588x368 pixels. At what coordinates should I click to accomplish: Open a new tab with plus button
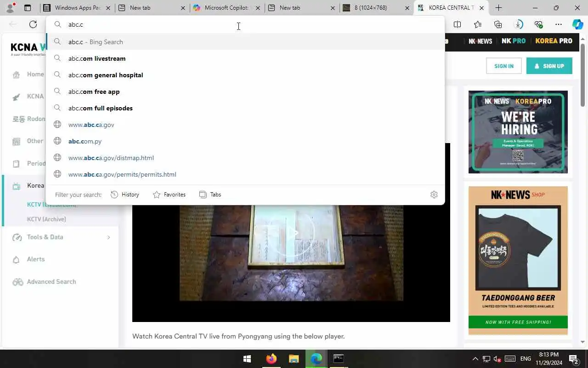pos(498,8)
